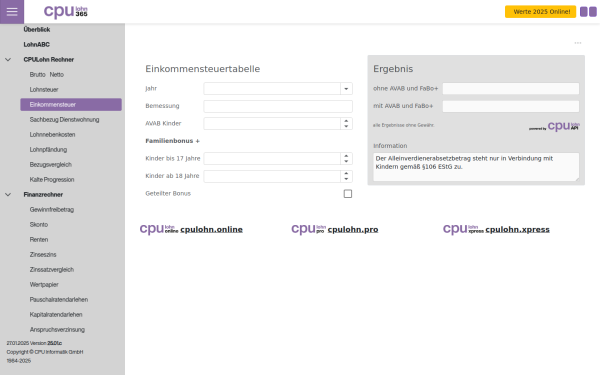The width and height of the screenshot is (600, 375).
Task: Increase Kinder ab 18 Jahre value
Action: (346, 174)
